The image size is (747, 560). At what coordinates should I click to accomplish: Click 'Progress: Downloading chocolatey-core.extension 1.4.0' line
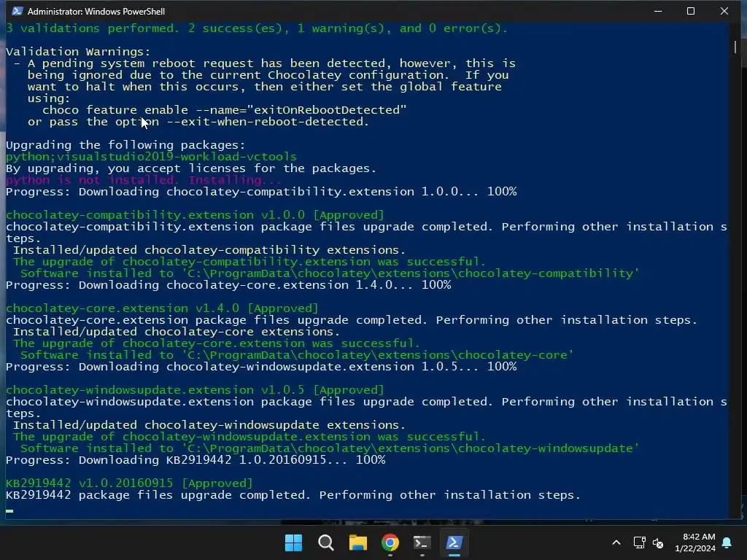(228, 285)
